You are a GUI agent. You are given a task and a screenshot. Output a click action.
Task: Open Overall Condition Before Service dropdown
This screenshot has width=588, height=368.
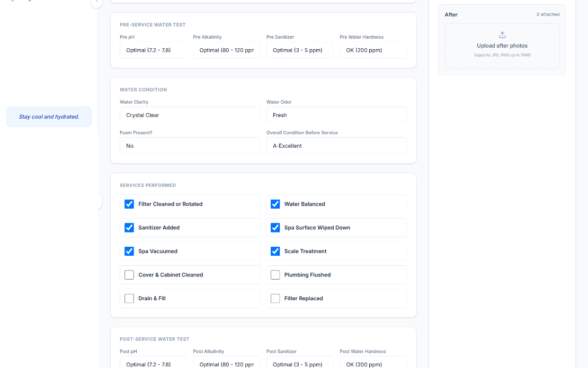[336, 146]
